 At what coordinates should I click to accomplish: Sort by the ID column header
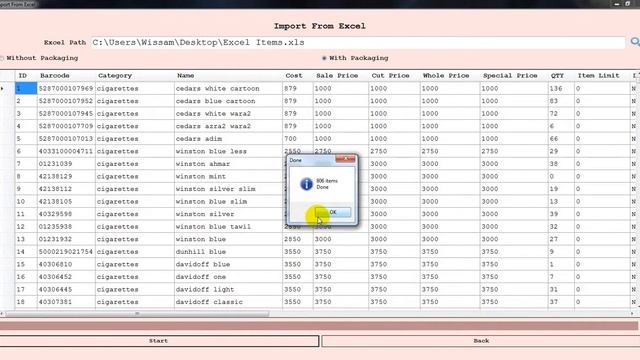(26, 76)
